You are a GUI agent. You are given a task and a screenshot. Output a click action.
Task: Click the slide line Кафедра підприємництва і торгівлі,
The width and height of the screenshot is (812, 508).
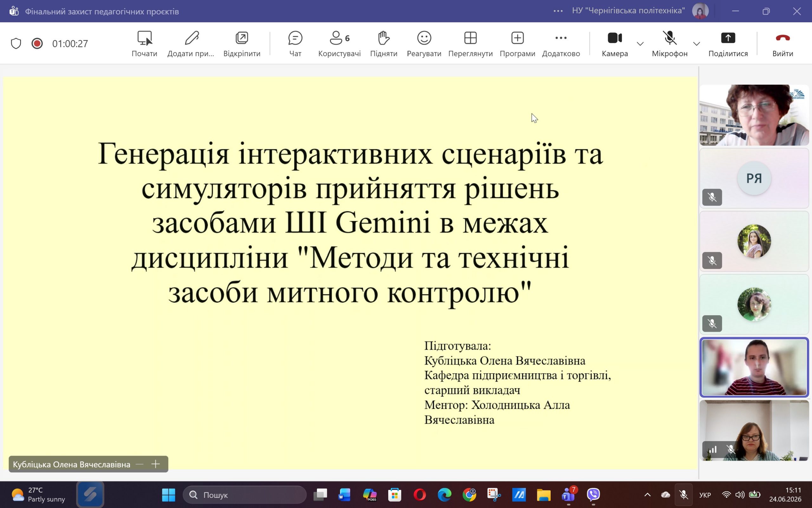[518, 375]
